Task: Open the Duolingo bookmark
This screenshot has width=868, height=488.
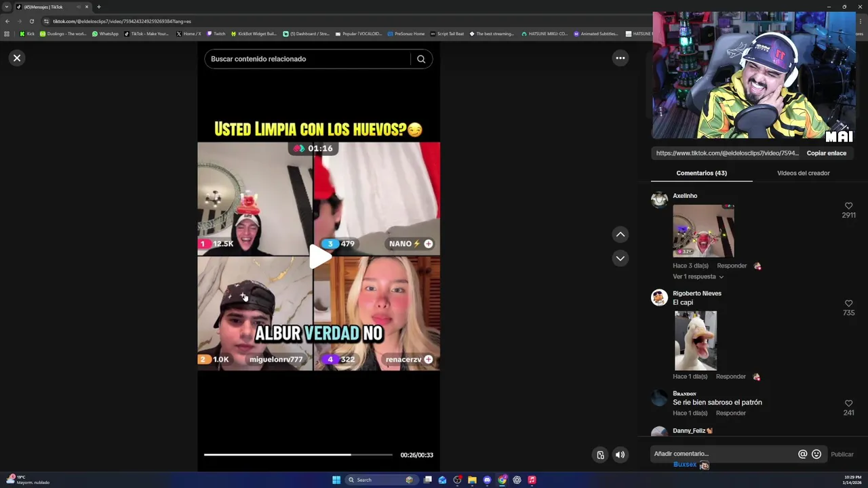Action: point(63,33)
